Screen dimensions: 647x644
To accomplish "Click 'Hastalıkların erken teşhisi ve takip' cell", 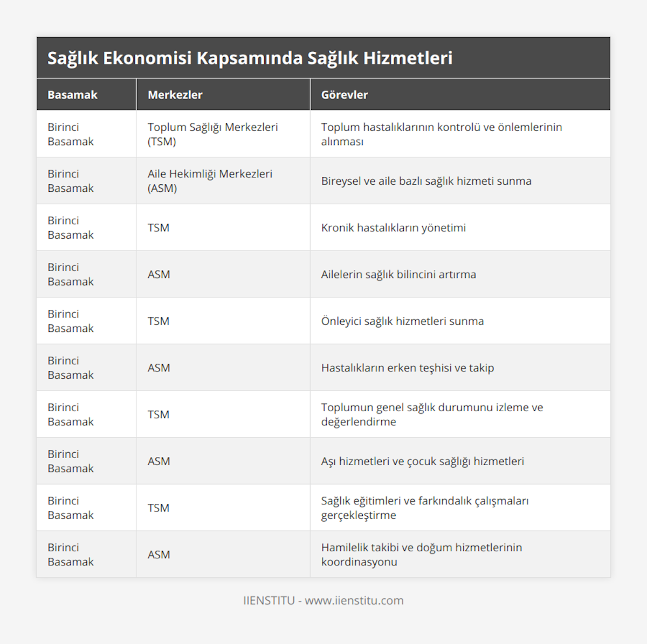I will [407, 368].
